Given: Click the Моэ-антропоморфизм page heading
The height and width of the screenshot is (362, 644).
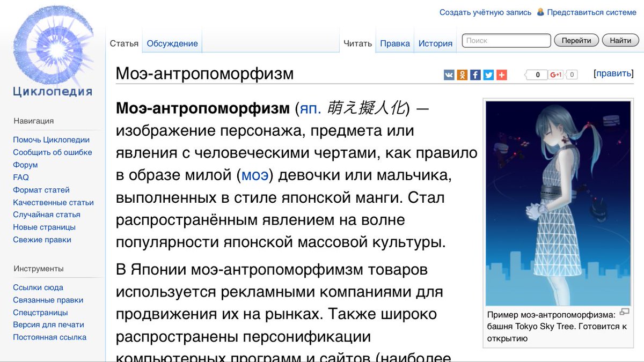Looking at the screenshot, I should pos(205,73).
